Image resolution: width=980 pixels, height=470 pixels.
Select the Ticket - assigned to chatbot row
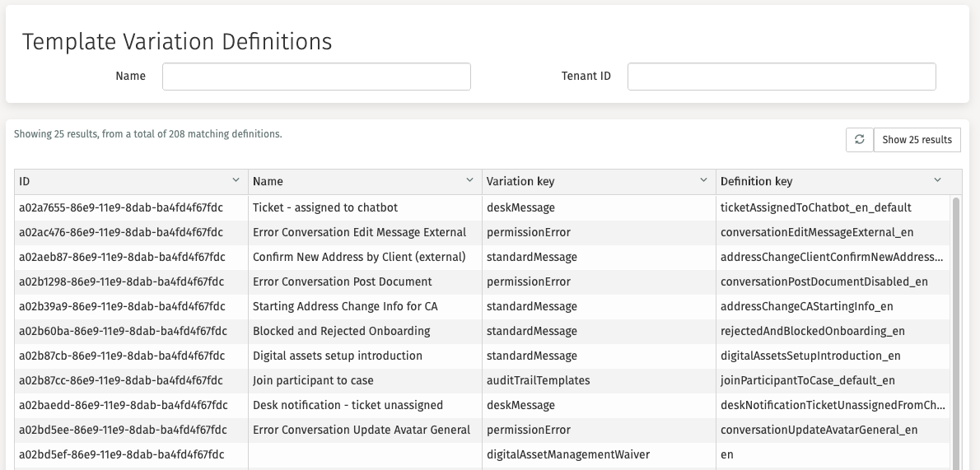click(x=325, y=207)
